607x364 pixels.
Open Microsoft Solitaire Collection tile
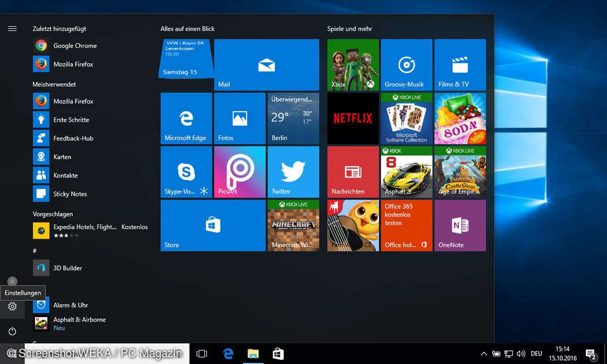(x=407, y=118)
